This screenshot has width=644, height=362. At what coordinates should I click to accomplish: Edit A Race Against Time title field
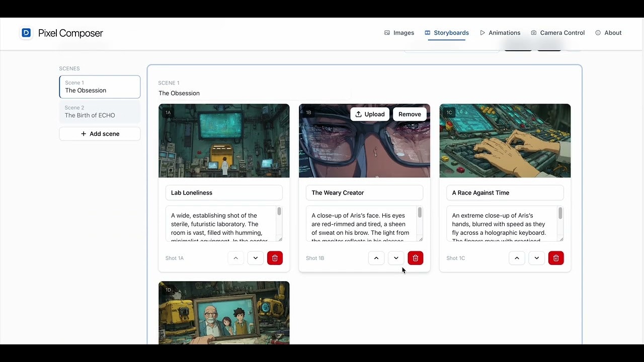pyautogui.click(x=505, y=193)
